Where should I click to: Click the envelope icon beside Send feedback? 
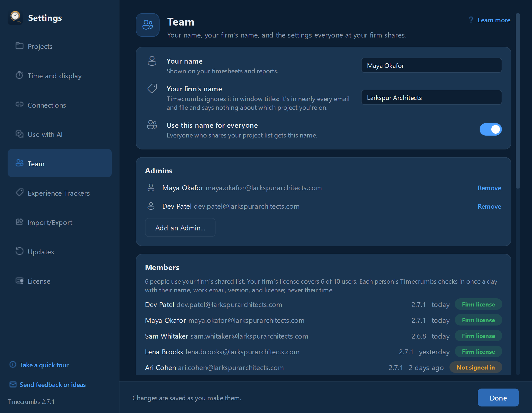point(13,384)
